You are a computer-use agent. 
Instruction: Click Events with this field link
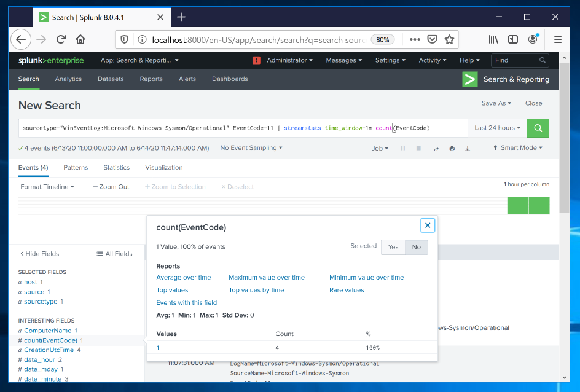pos(186,302)
